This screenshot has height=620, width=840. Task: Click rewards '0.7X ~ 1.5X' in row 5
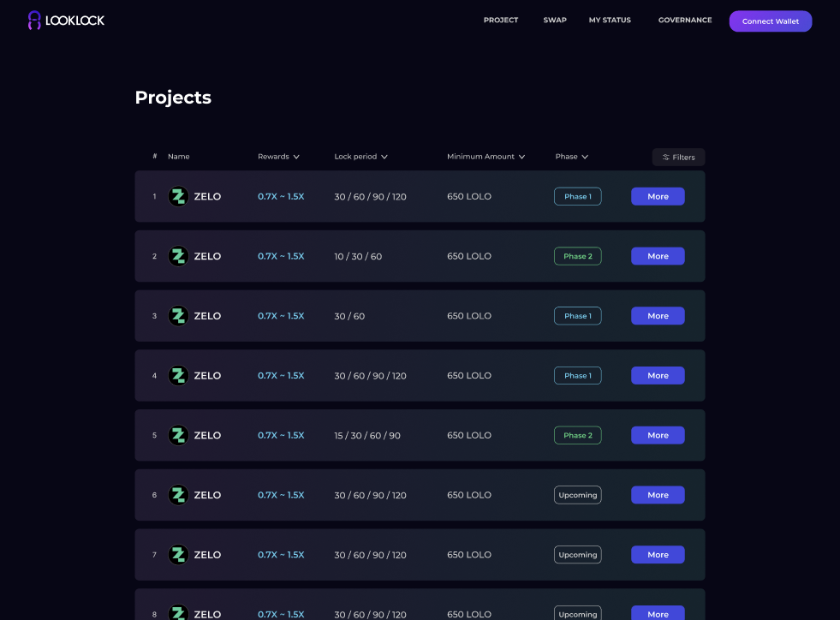tap(281, 435)
